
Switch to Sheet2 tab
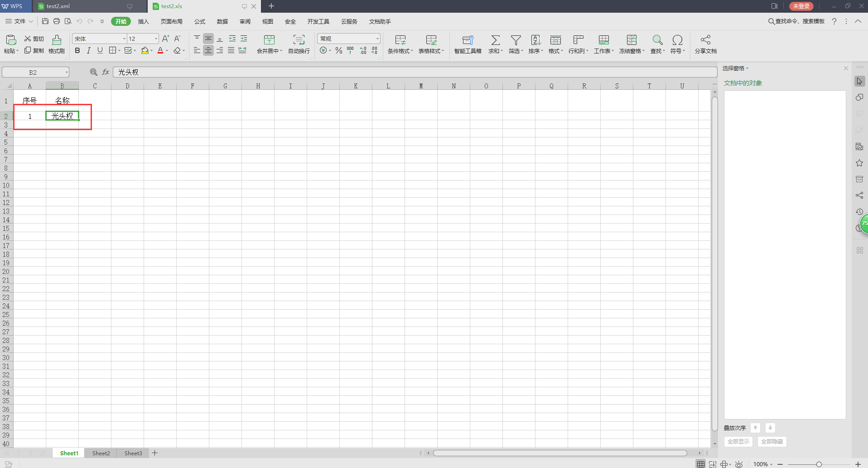coord(101,453)
